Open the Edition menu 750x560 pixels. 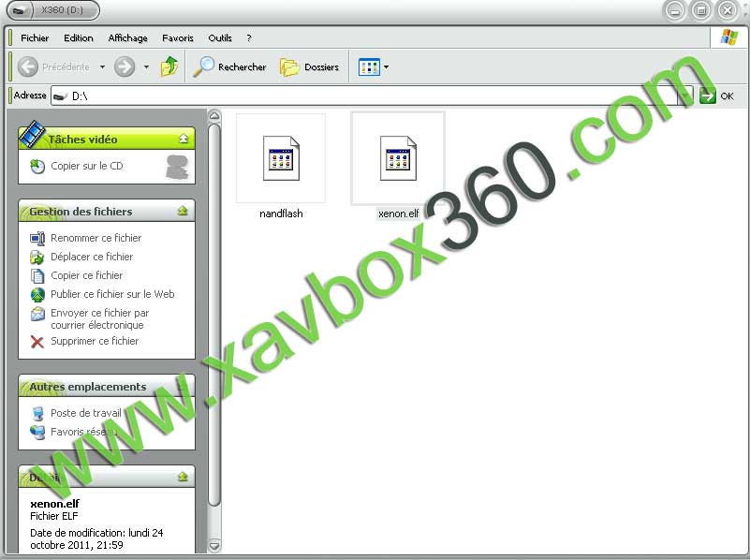coord(79,37)
